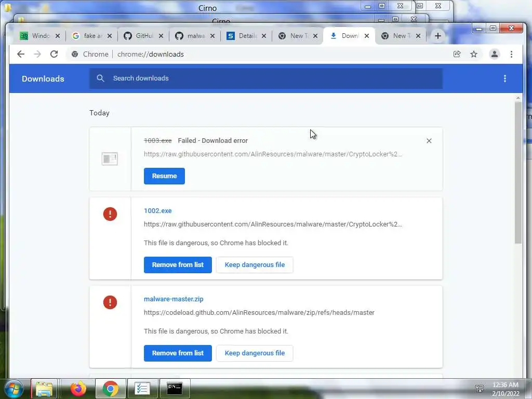Open Windows Explorer from the taskbar
532x399 pixels.
(x=44, y=389)
